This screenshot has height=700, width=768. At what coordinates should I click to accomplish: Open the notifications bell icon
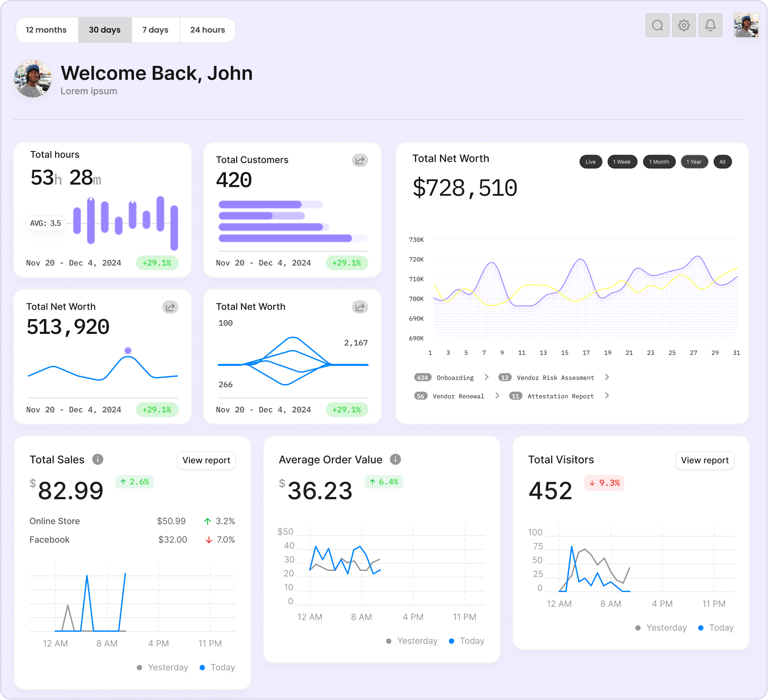click(710, 26)
